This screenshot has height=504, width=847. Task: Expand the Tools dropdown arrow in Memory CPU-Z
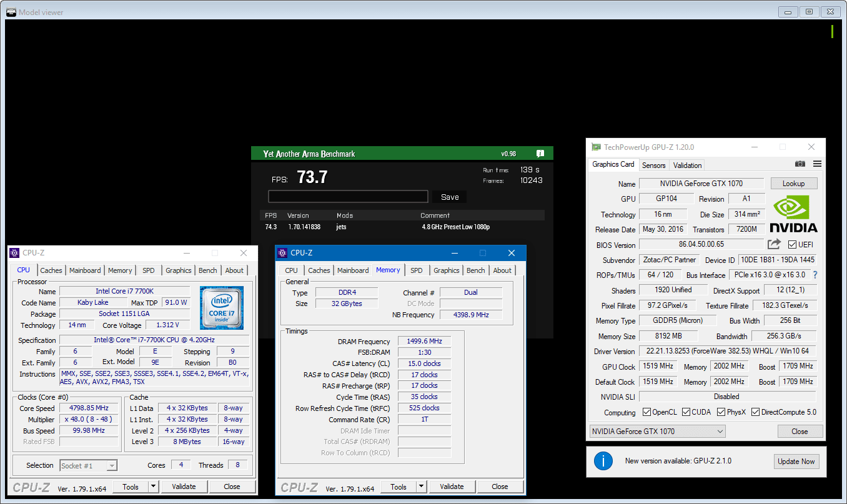tap(421, 487)
